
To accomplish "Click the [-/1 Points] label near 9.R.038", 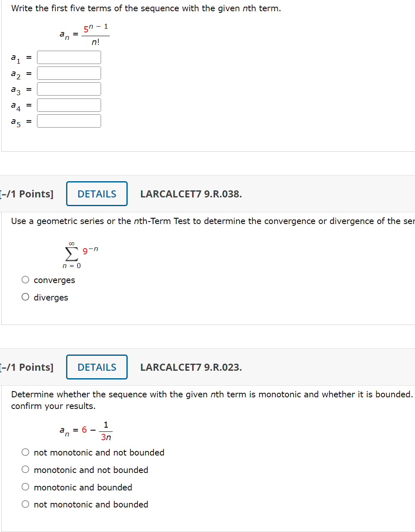I will pyautogui.click(x=27, y=194).
